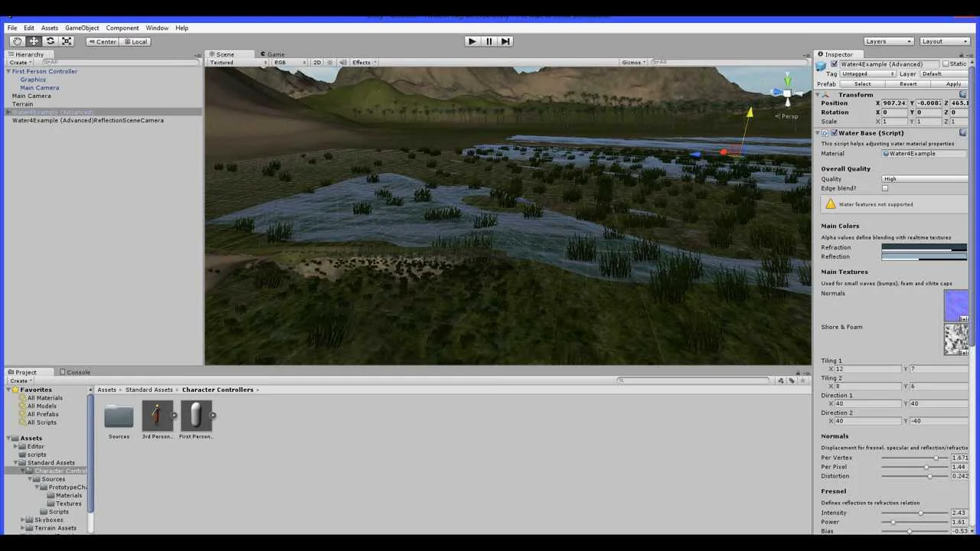Open Transform component gear menu

point(962,94)
